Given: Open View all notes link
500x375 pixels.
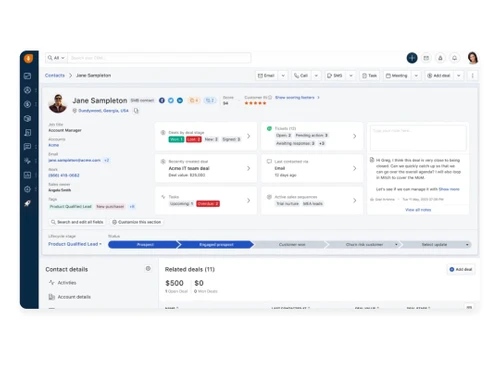Looking at the screenshot, I should [418, 210].
